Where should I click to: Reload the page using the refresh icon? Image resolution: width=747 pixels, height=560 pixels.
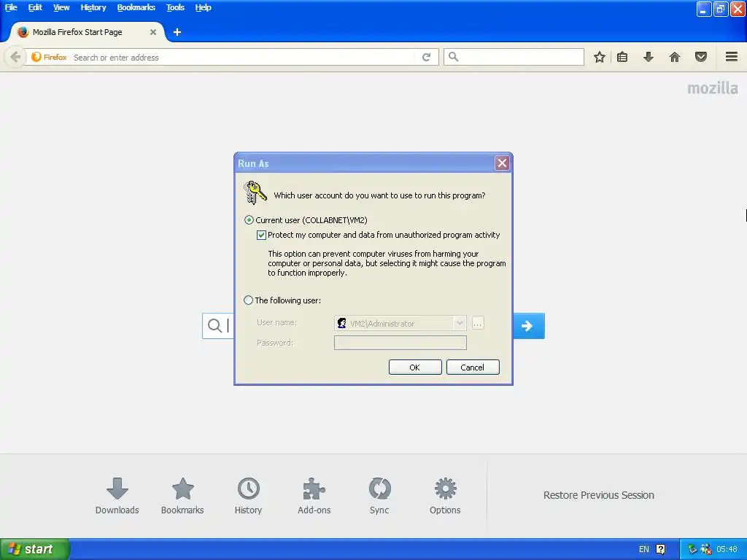pos(426,57)
